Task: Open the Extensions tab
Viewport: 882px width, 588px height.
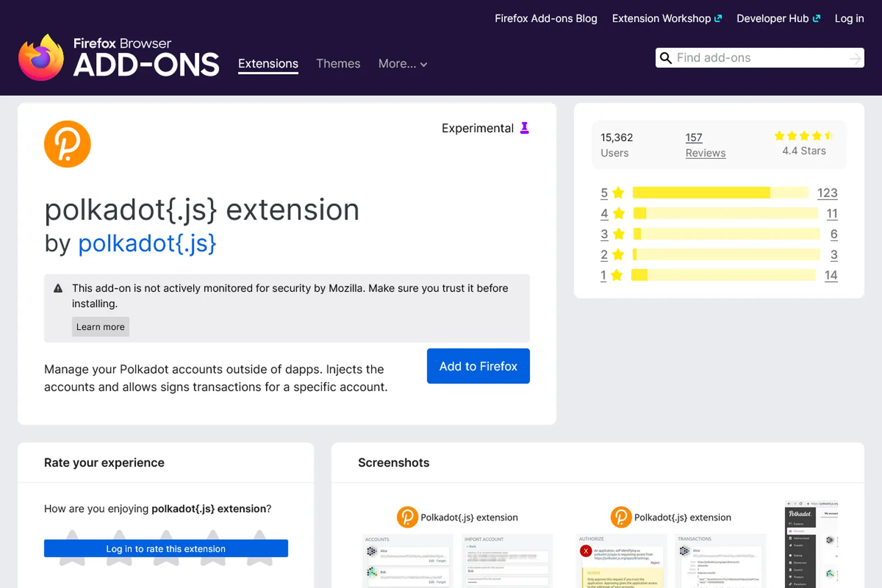Action: pyautogui.click(x=268, y=64)
